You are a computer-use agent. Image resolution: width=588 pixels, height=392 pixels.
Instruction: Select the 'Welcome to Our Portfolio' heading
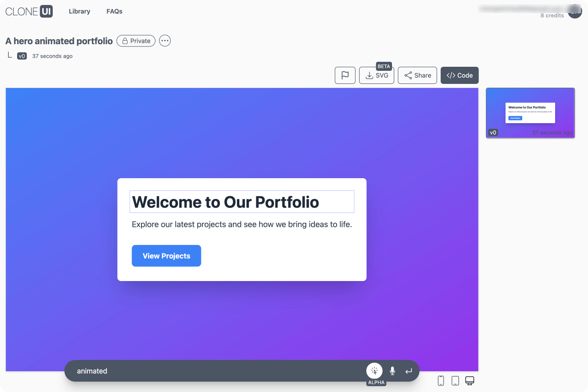click(242, 202)
